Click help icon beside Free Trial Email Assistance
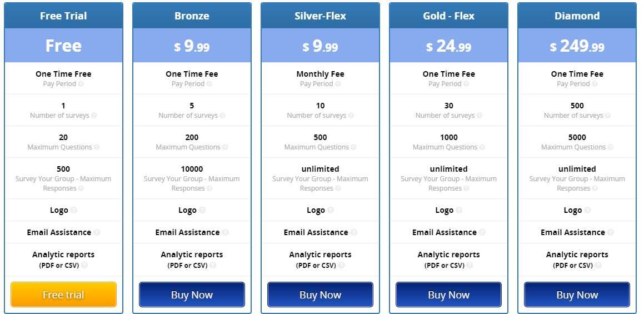The image size is (644, 314). (x=97, y=233)
